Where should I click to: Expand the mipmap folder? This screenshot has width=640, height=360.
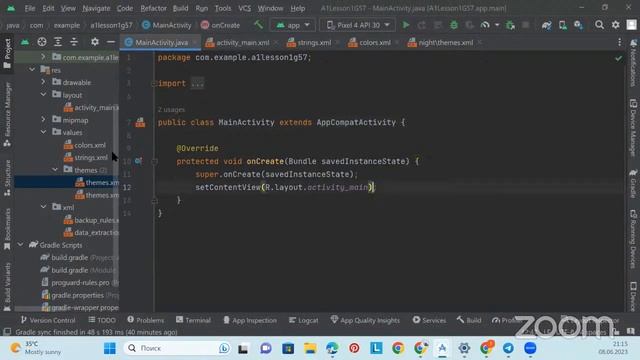43,120
